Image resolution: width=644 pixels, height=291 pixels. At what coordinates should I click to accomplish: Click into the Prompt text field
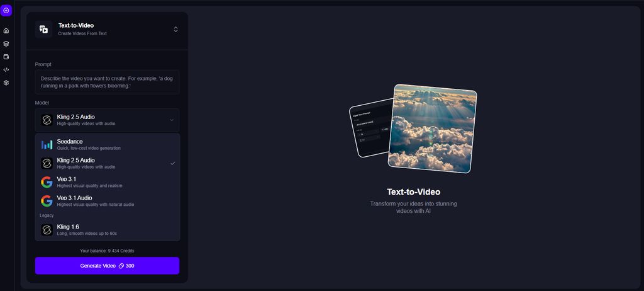point(107,82)
